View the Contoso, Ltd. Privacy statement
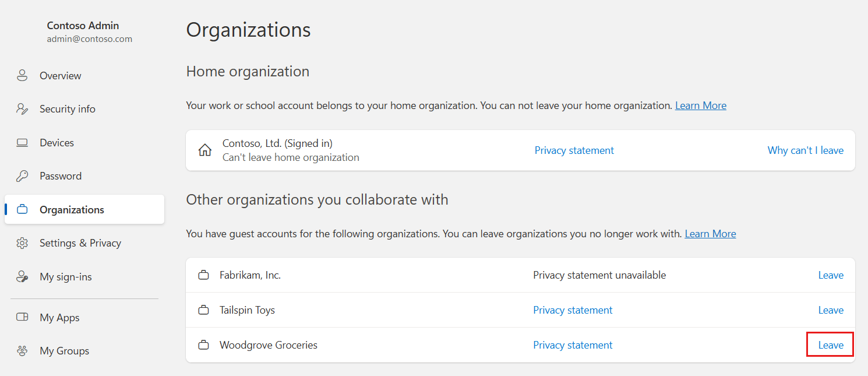This screenshot has height=376, width=868. pos(574,150)
